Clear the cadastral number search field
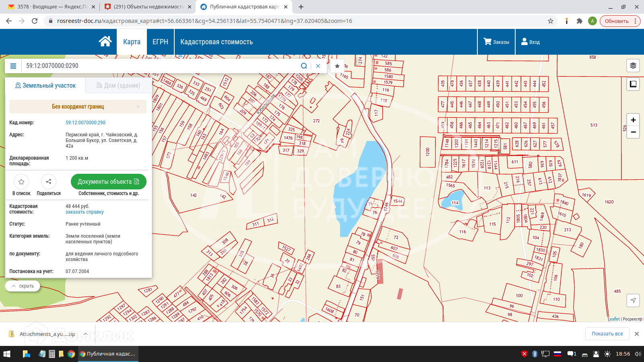This screenshot has height=362, width=644. click(x=318, y=66)
